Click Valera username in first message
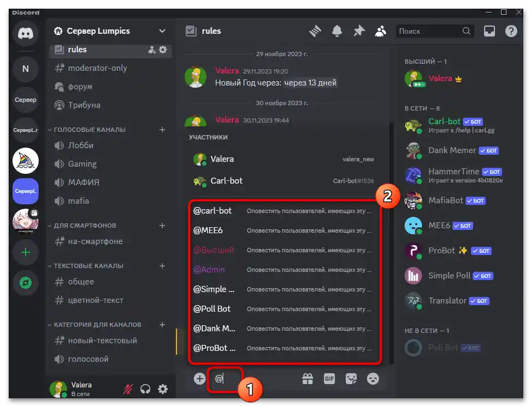The height and width of the screenshot is (407, 532). (227, 71)
